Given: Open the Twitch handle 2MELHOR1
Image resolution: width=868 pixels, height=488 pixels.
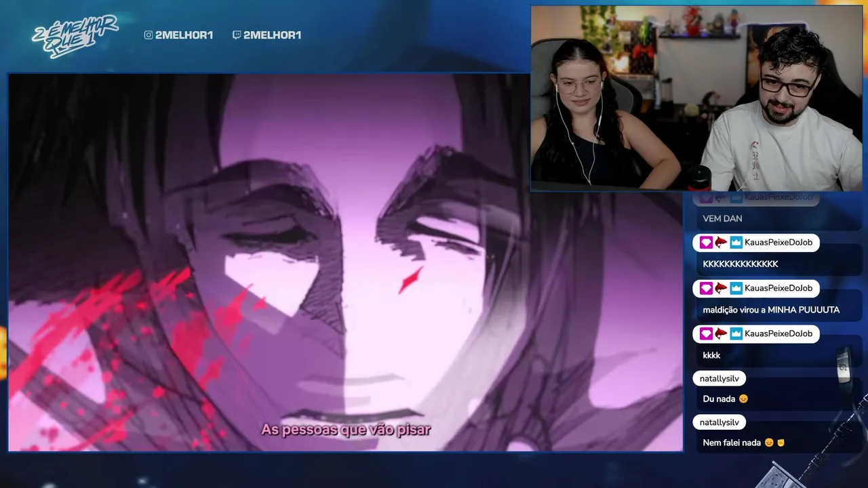Looking at the screenshot, I should click(x=272, y=35).
